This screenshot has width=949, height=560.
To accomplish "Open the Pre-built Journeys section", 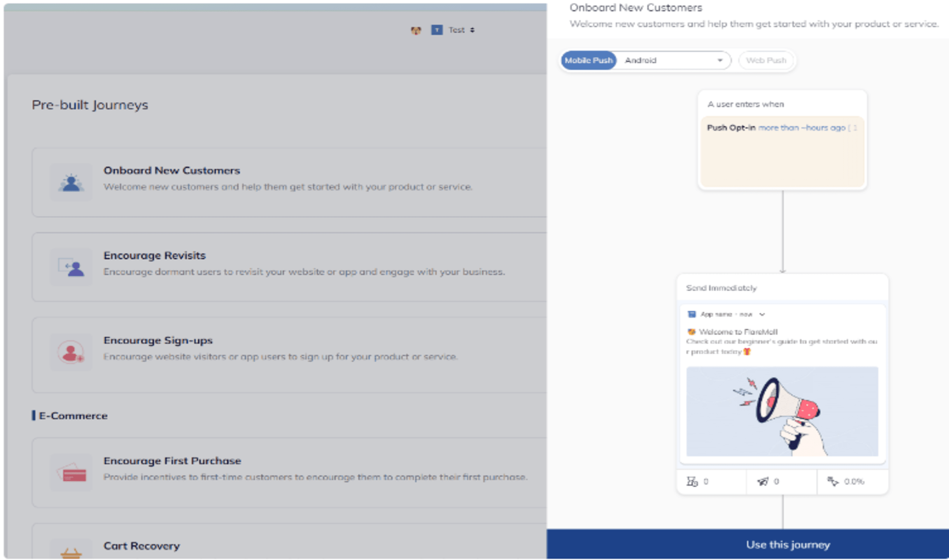I will tap(89, 104).
